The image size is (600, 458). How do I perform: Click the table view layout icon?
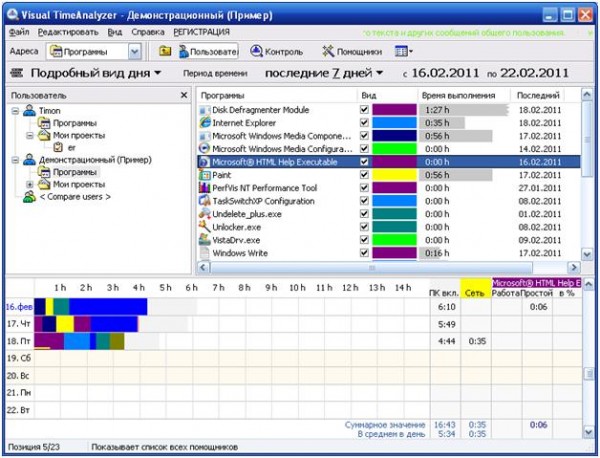401,51
